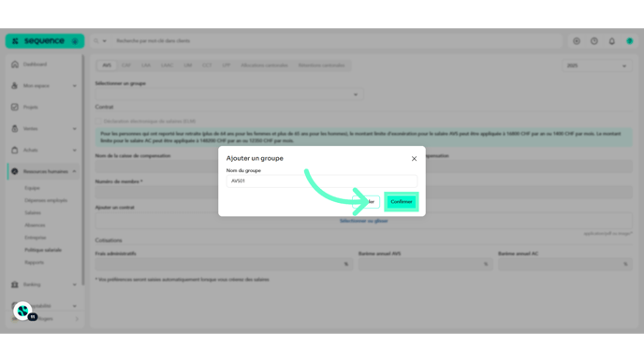Click the Sequence logo
This screenshot has height=362, width=644.
click(39, 41)
